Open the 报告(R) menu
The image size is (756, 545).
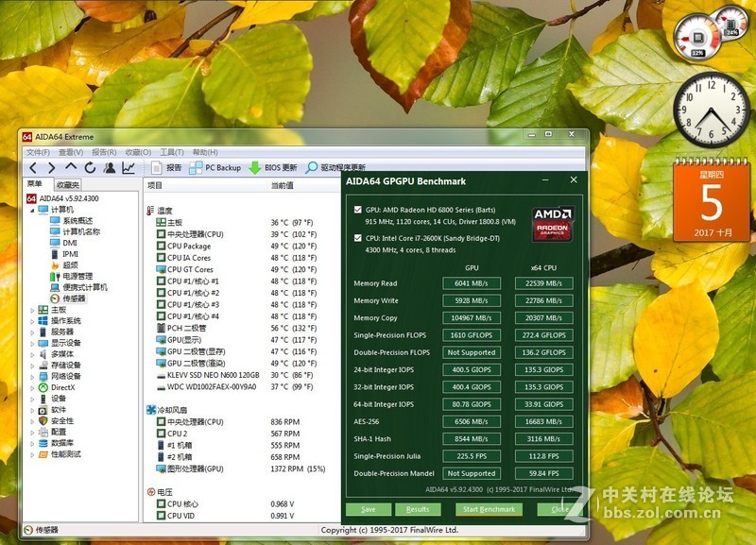tap(104, 152)
